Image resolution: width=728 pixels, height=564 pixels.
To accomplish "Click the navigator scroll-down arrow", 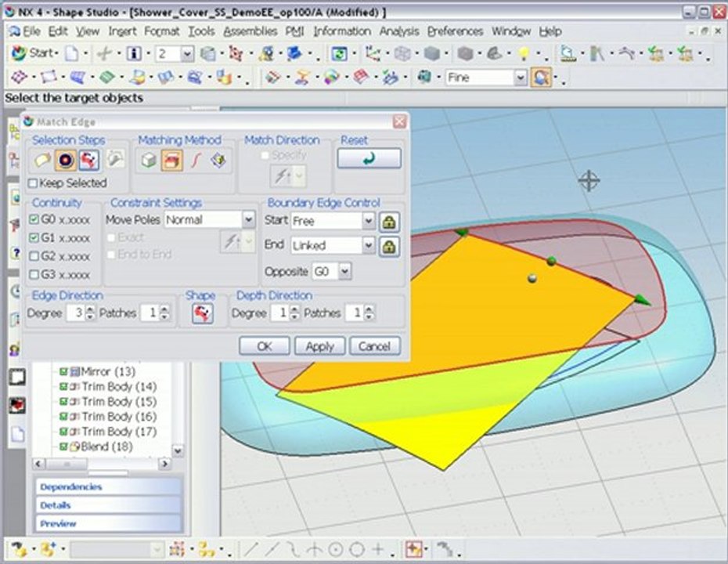I will [178, 450].
